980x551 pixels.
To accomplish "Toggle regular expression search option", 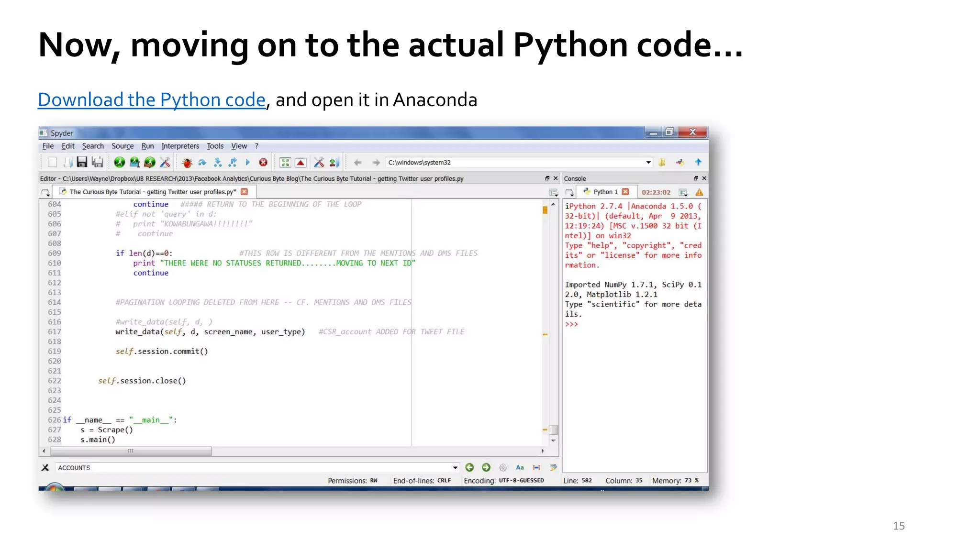I will pyautogui.click(x=503, y=467).
